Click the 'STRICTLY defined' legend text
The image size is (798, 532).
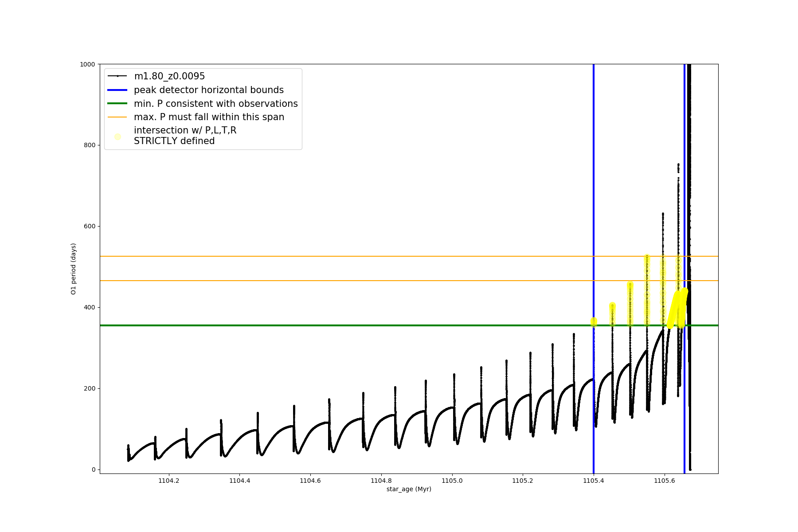(x=174, y=141)
